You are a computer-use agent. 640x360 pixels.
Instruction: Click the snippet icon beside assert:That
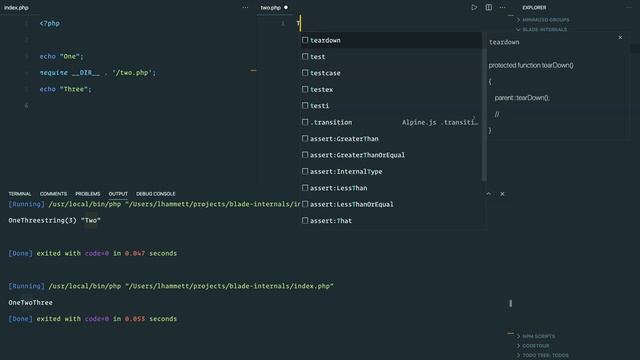(305, 220)
